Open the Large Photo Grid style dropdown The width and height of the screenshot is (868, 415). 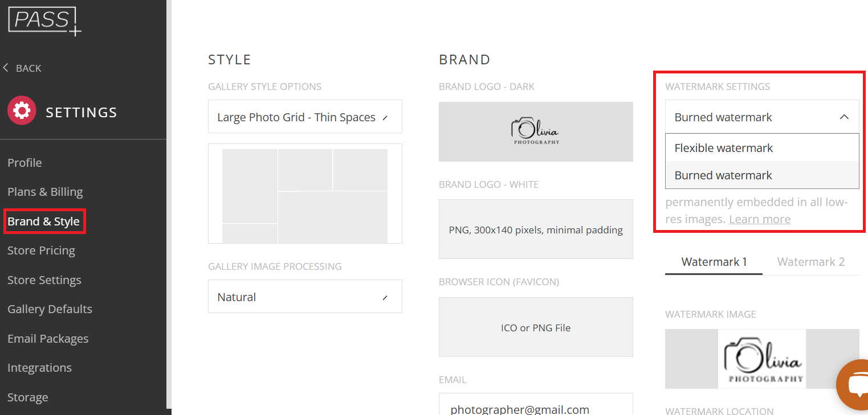305,117
